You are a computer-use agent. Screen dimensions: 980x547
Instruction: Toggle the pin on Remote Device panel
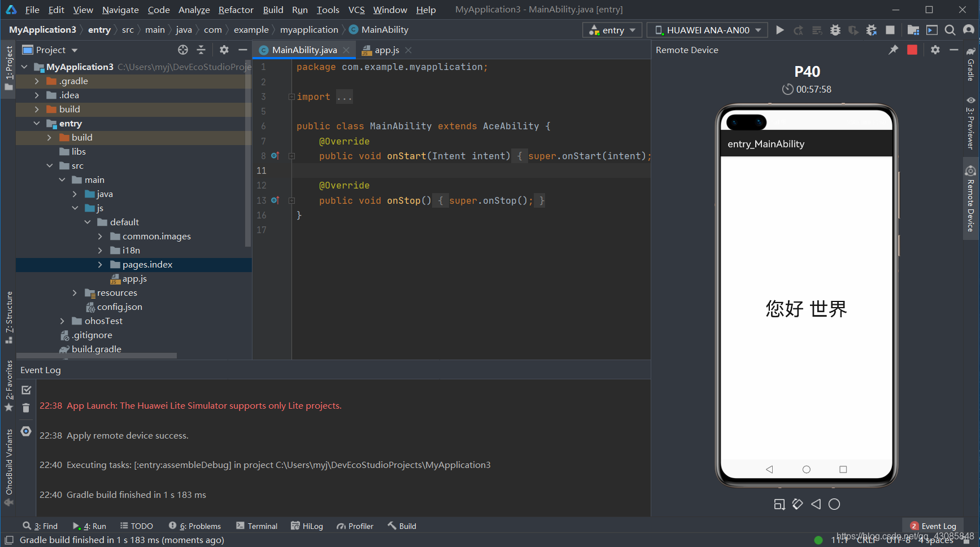893,50
